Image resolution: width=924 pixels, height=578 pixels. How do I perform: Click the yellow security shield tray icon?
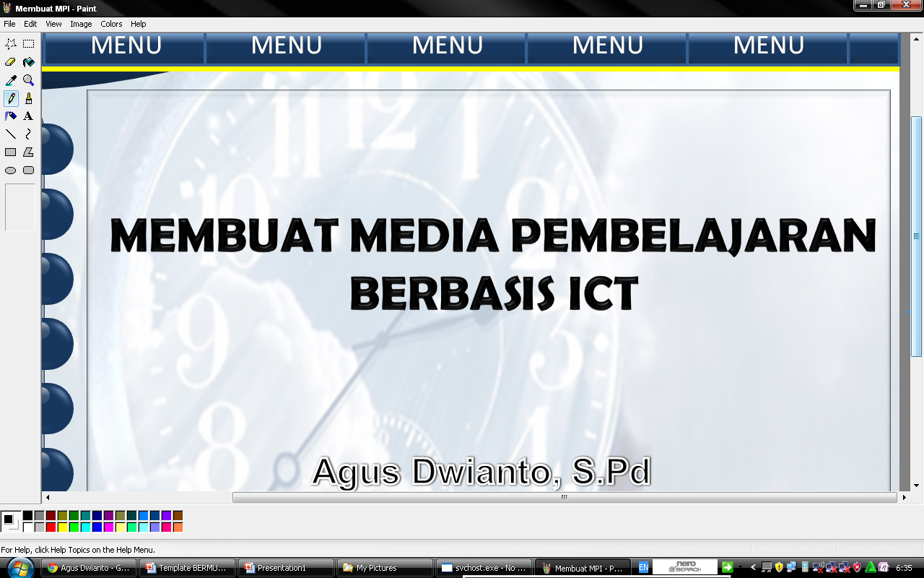point(779,568)
